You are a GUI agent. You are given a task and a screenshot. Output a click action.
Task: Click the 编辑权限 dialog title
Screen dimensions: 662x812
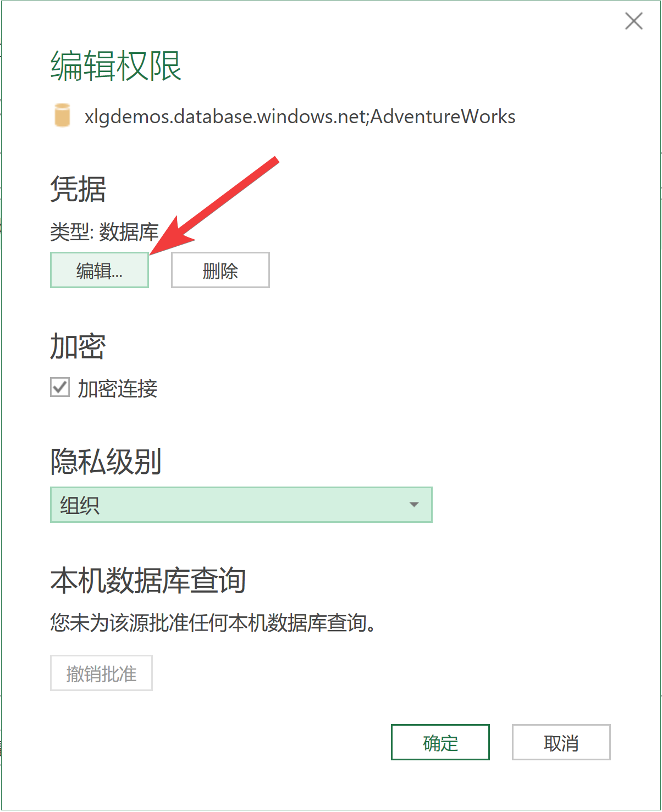coord(116,67)
